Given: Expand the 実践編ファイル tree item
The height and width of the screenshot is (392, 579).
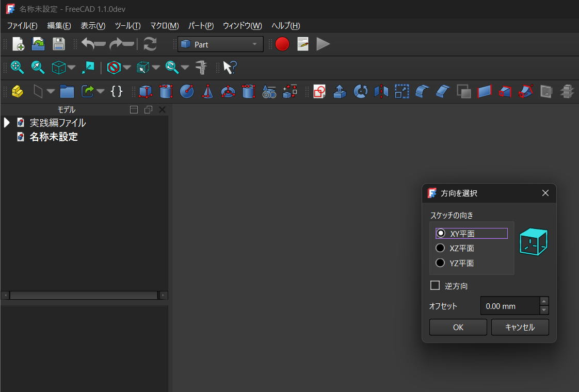Looking at the screenshot, I should pos(7,123).
